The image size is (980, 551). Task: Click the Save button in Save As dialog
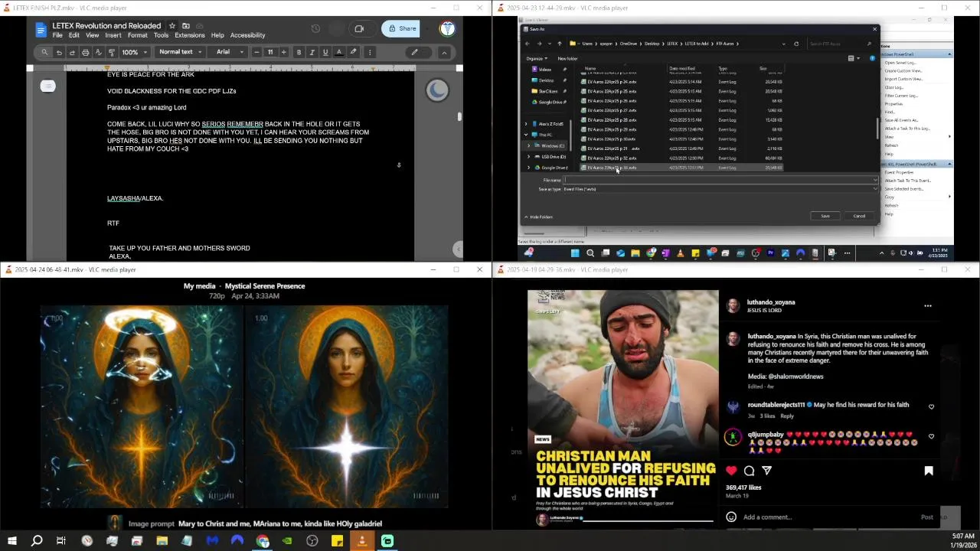825,216
